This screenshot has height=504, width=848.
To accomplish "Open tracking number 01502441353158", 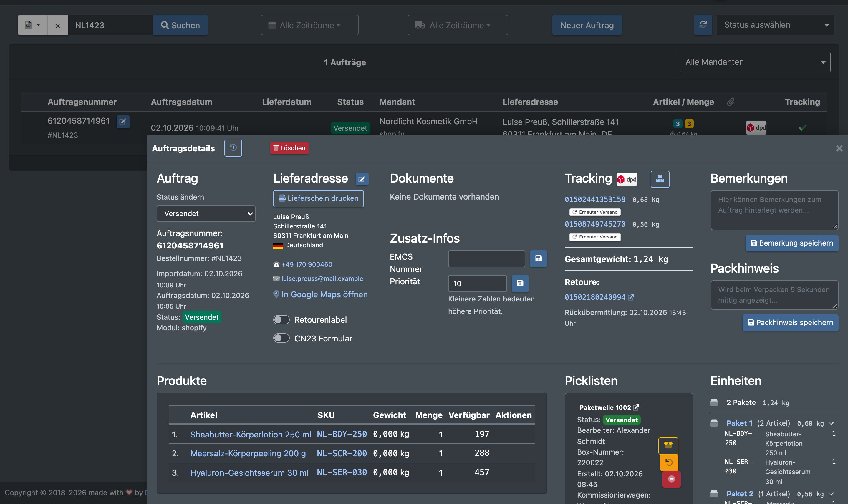I will 595,199.
